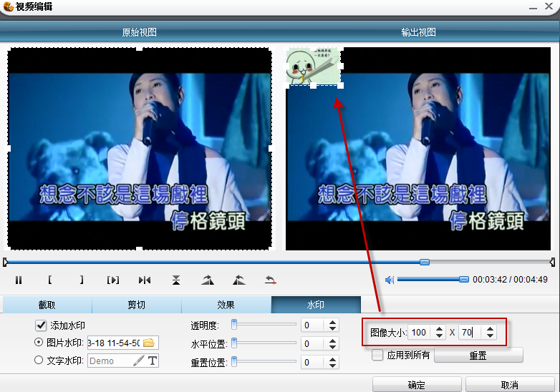This screenshot has height=392, width=560.
Task: Decrease the 水平位置 value with down arrow
Action: [332, 347]
